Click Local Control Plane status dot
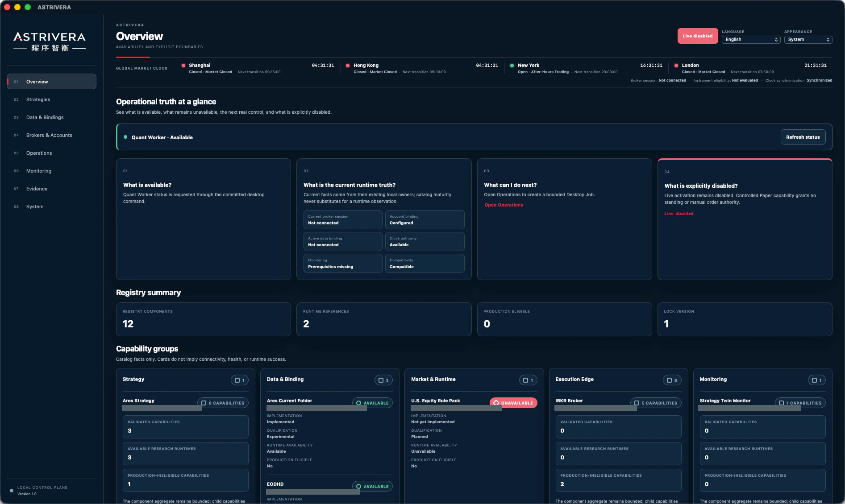This screenshot has height=504, width=845. pyautogui.click(x=12, y=491)
